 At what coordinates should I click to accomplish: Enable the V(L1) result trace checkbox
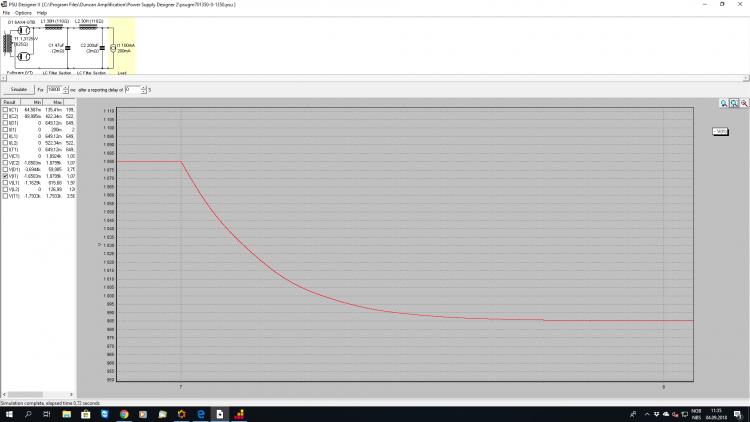(x=5, y=183)
